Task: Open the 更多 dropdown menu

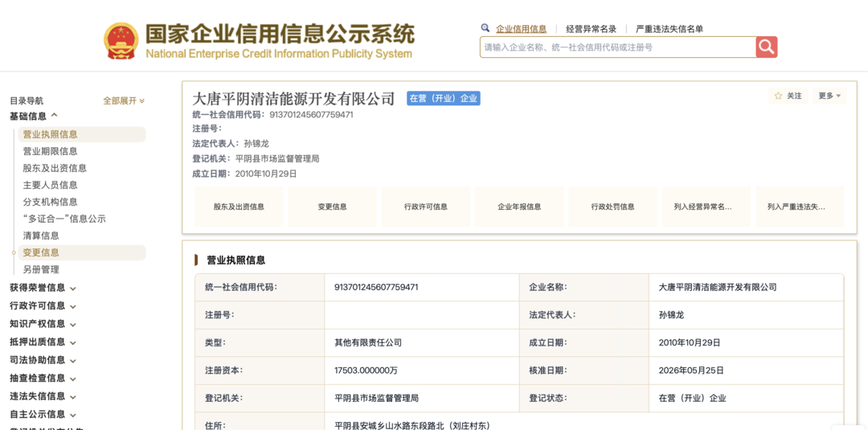Action: click(x=829, y=96)
